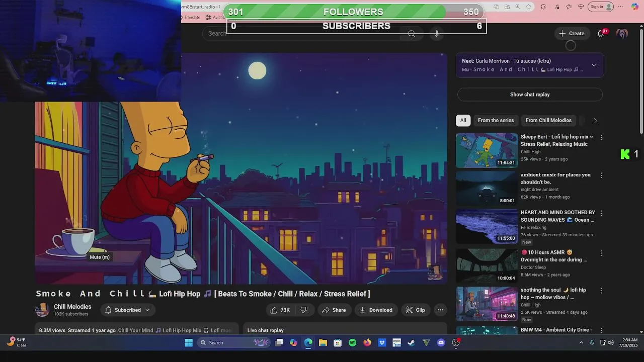Dislike the video with thumbs down
The height and width of the screenshot is (362, 644).
coord(304,310)
